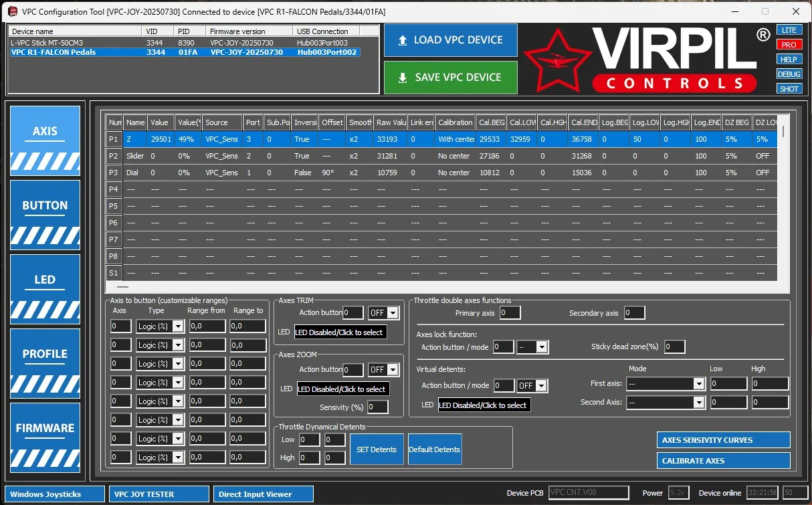Click the First axis Low value field
This screenshot has height=505, width=812.
[x=728, y=384]
